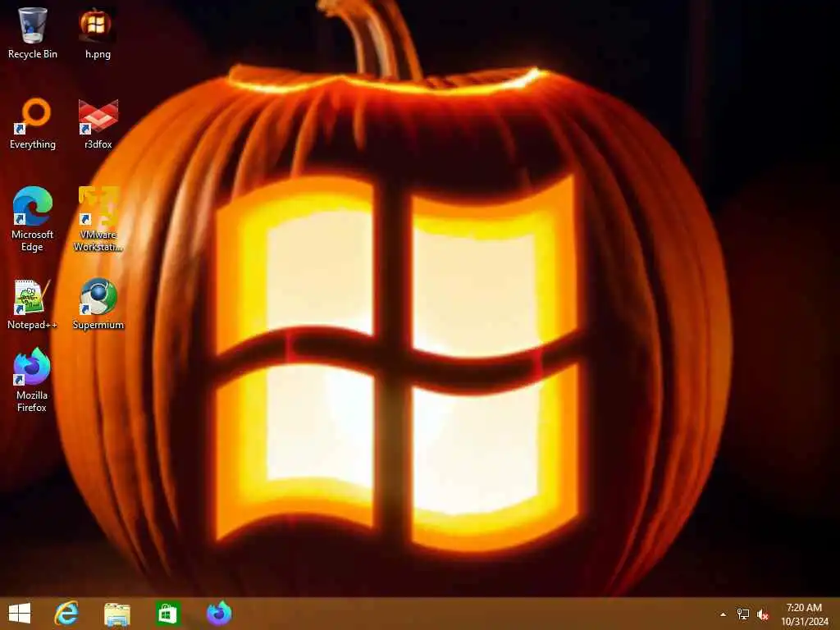Click the 'Notepad++' label text
The image size is (840, 630).
tap(32, 325)
